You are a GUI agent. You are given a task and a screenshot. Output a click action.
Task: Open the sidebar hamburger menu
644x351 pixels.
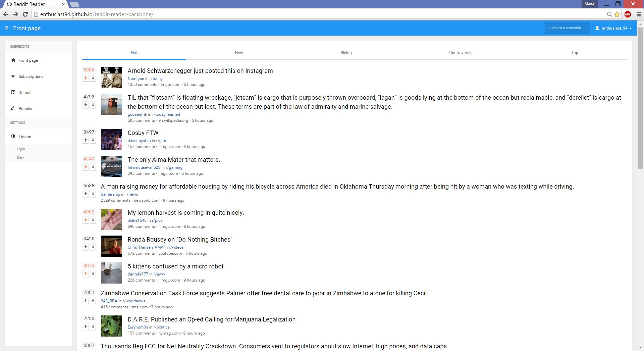pos(7,28)
